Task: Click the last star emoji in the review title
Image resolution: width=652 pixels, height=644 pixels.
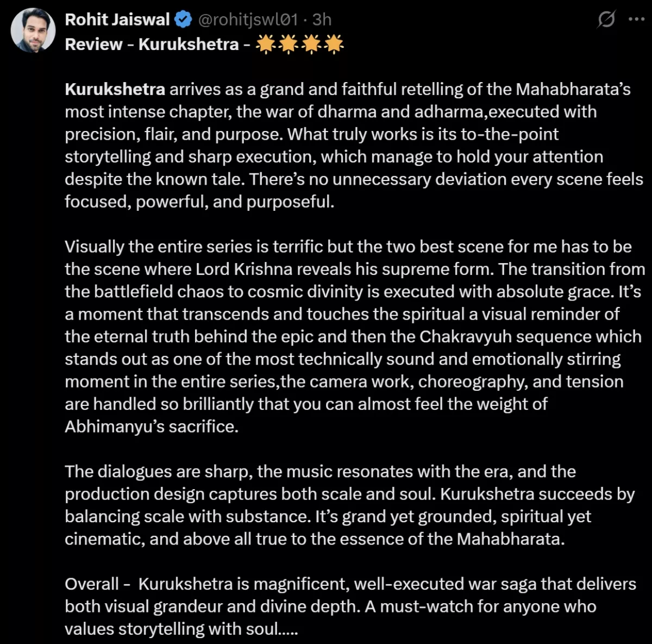Action: 334,43
